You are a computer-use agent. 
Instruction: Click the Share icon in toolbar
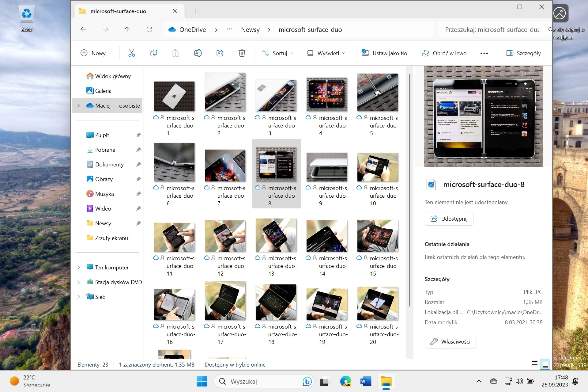coord(220,53)
